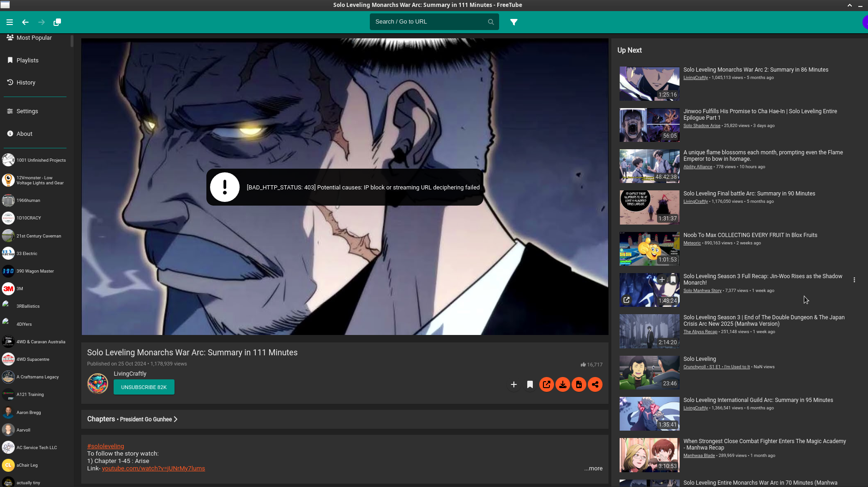Click orange change media formats icon
This screenshot has width=868, height=487.
point(579,384)
